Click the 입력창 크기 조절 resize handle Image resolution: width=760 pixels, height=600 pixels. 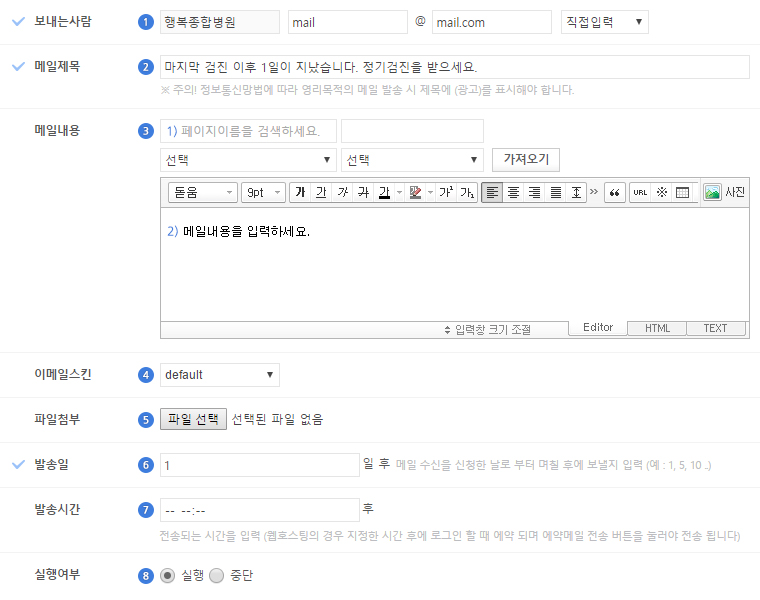pos(487,329)
